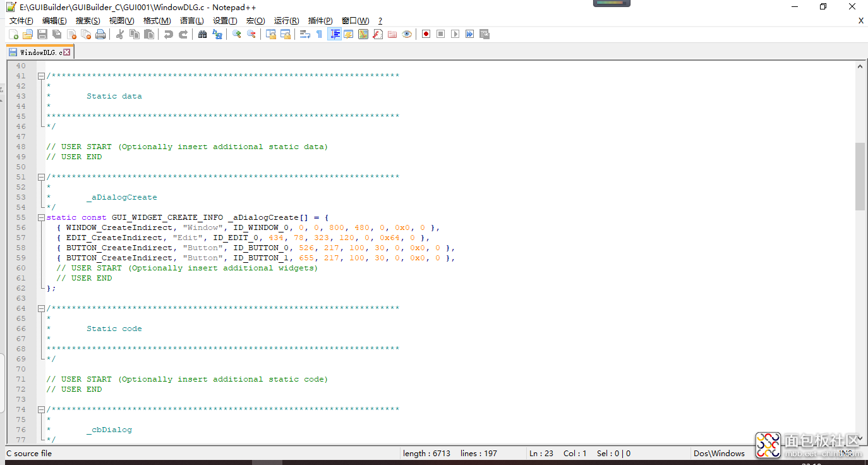The height and width of the screenshot is (465, 868).
Task: Collapse the comment block at line 64
Action: (41, 308)
